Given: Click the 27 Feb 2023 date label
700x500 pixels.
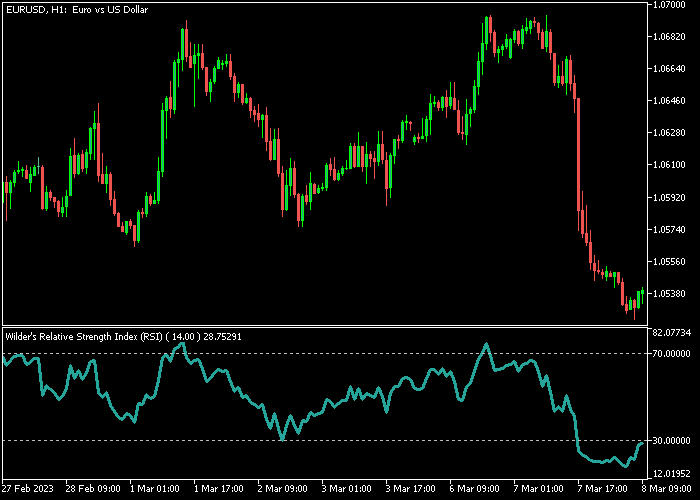Looking at the screenshot, I should [26, 488].
